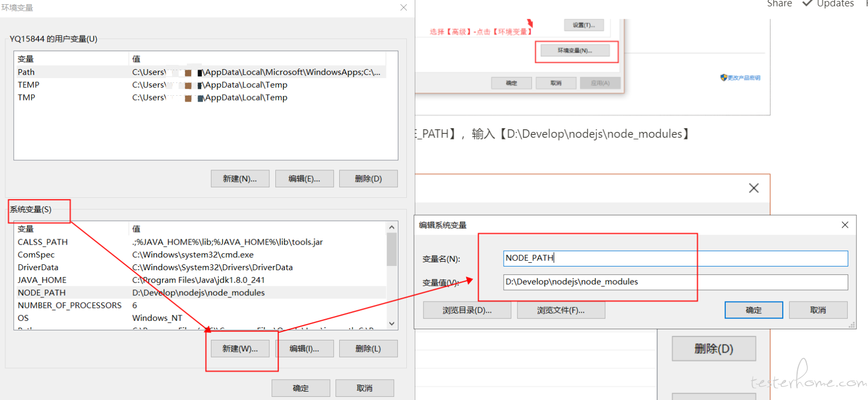
Task: Click small 取消 button in background dialog
Action: 556,83
